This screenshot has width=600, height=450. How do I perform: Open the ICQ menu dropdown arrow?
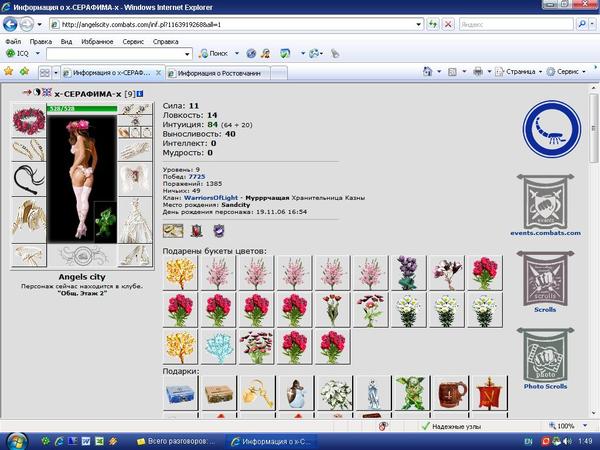38,54
